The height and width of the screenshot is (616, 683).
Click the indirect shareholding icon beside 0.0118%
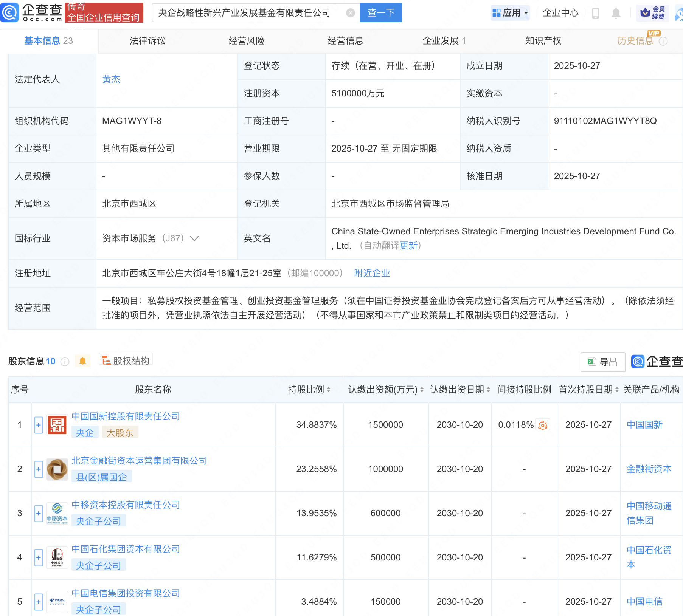tap(543, 425)
